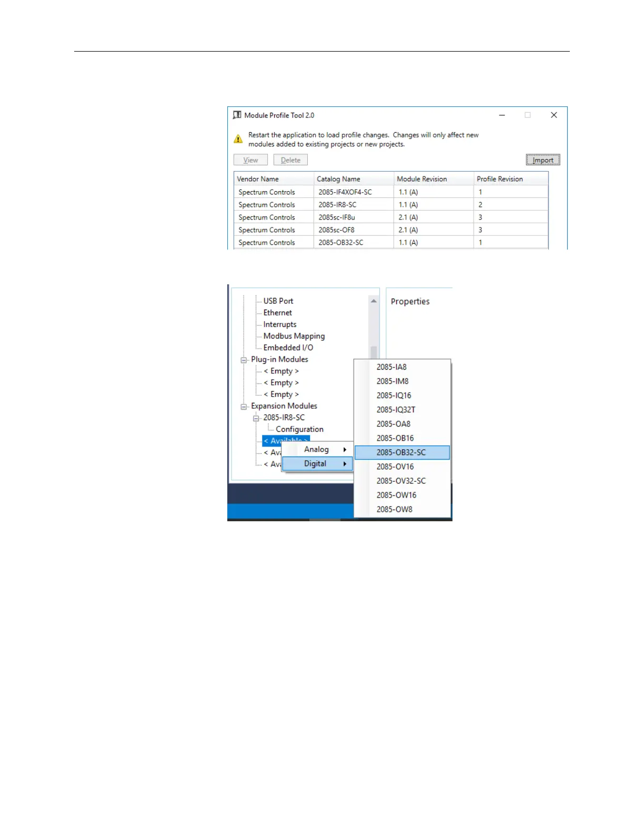Select the 2085-IR8-SC catalog cell in table
The width and height of the screenshot is (644, 834).
click(x=354, y=205)
